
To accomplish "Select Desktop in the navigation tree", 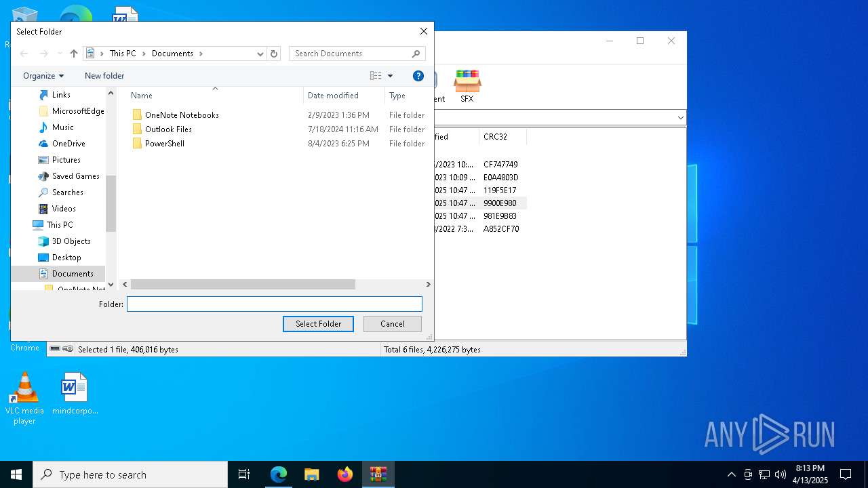I will (x=66, y=258).
